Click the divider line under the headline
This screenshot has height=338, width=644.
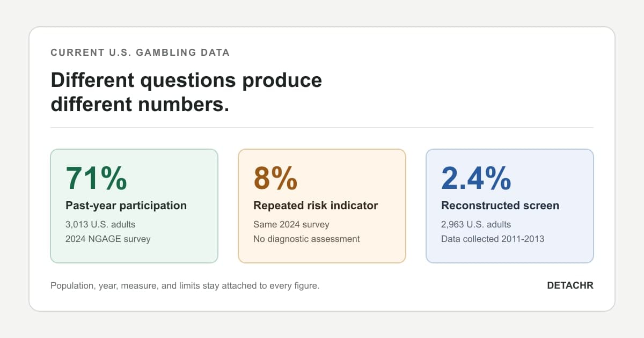coord(322,128)
